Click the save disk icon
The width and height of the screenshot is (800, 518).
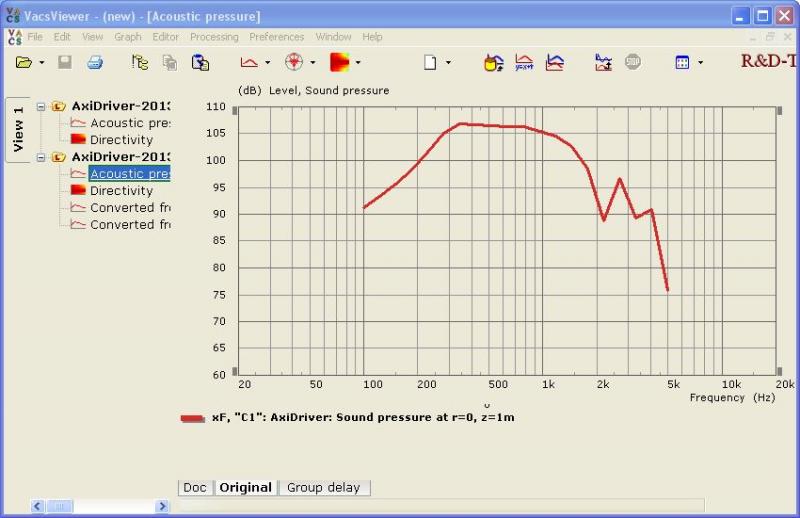pyautogui.click(x=64, y=62)
